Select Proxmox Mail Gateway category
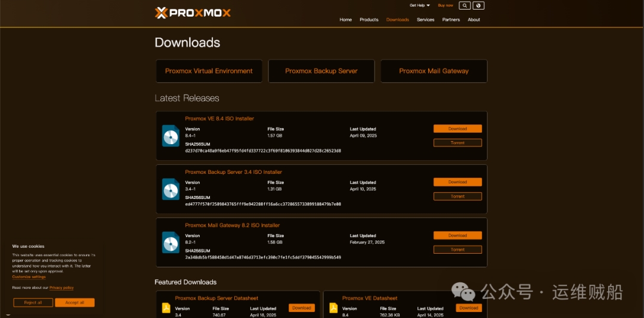Screen dimensions: 644x318 (x=434, y=71)
